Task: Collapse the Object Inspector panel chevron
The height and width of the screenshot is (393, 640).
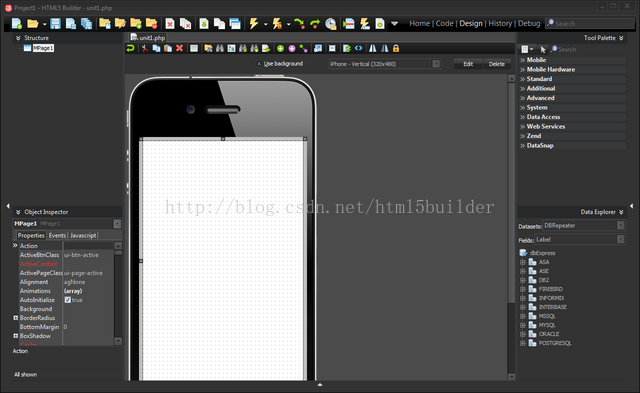Action: click(x=18, y=212)
